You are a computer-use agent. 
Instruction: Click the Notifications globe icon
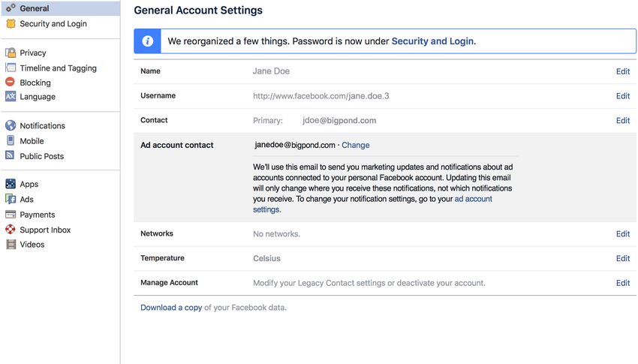11,125
